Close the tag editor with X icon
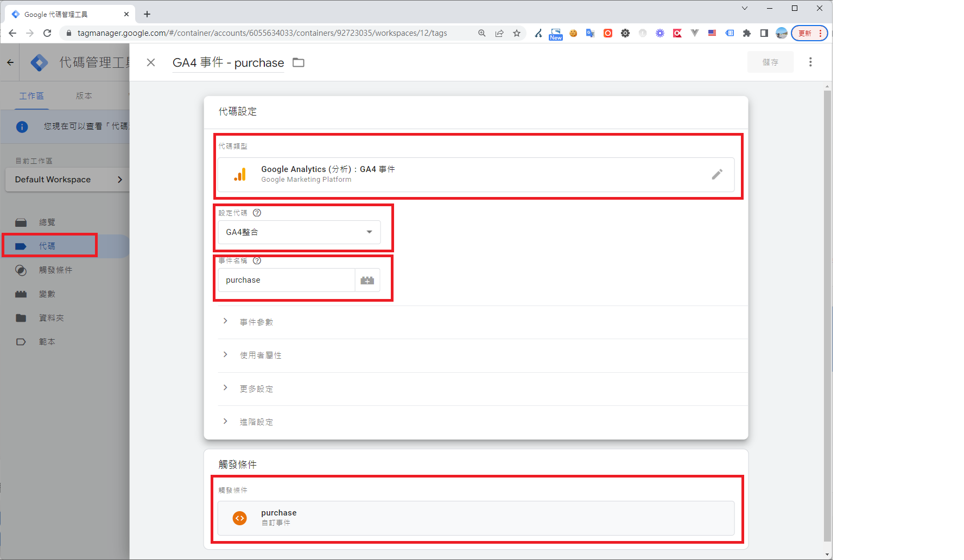The height and width of the screenshot is (560, 964). 151,62
